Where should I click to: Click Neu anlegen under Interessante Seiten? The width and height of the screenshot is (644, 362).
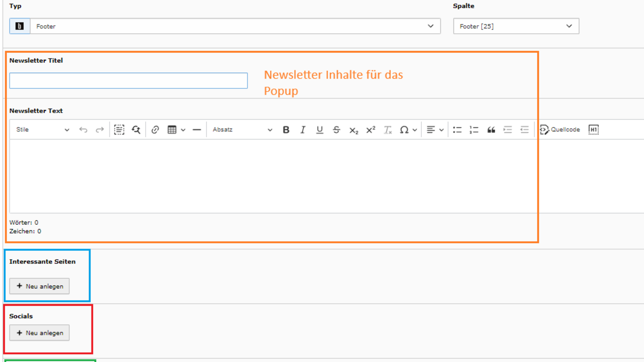click(40, 286)
